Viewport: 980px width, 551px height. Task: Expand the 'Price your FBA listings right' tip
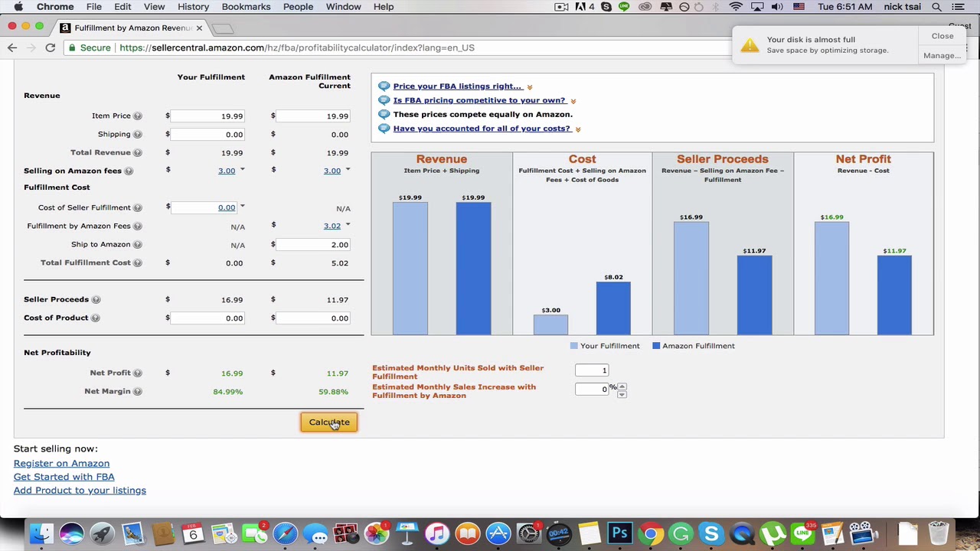click(530, 87)
